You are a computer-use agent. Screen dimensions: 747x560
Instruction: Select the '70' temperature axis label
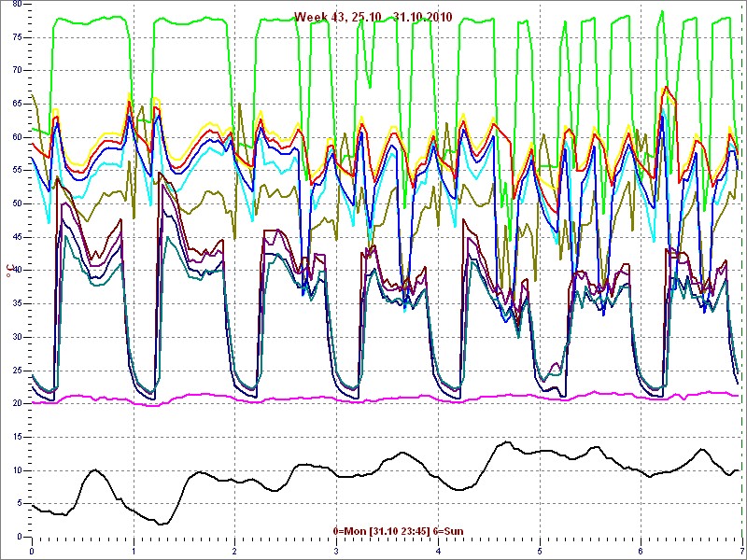pyautogui.click(x=16, y=71)
